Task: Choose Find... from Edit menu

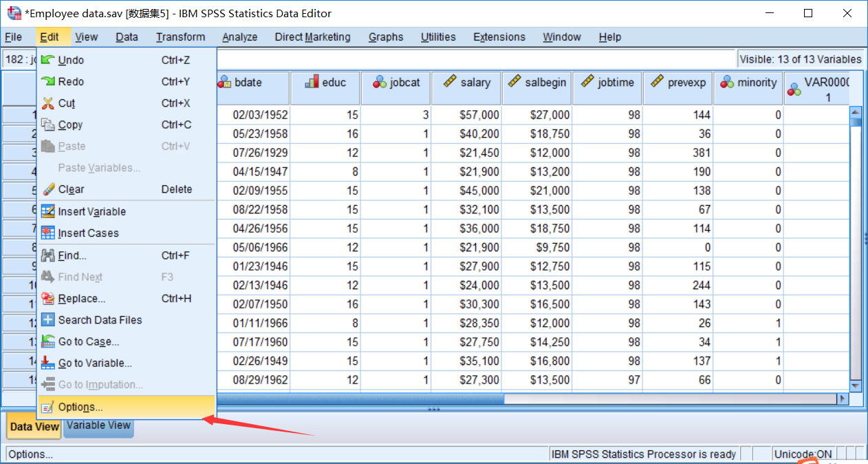Action: coord(127,255)
